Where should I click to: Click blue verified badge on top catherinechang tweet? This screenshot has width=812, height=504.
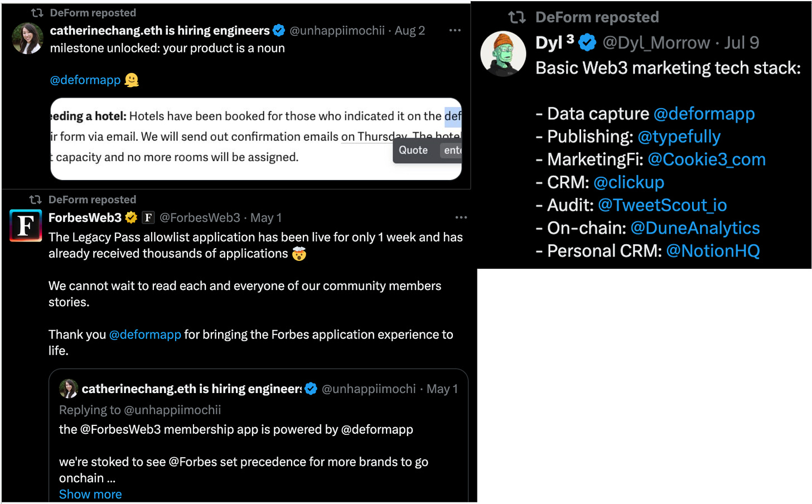point(279,31)
